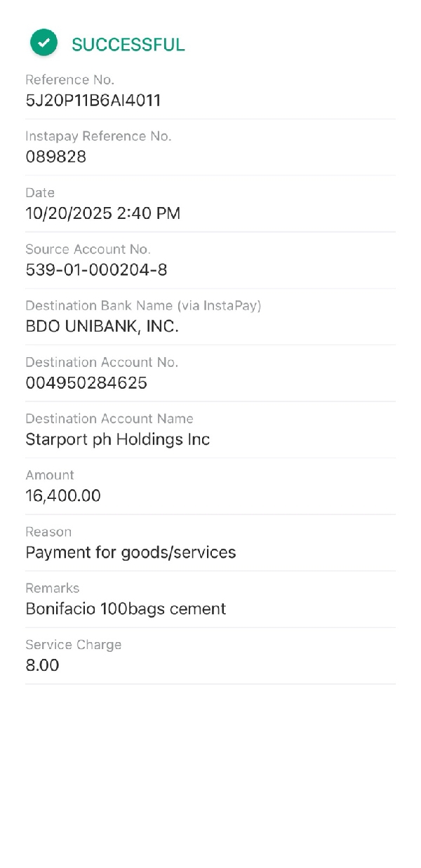Click the Destination Account No. label
421x868 pixels.
click(x=102, y=362)
